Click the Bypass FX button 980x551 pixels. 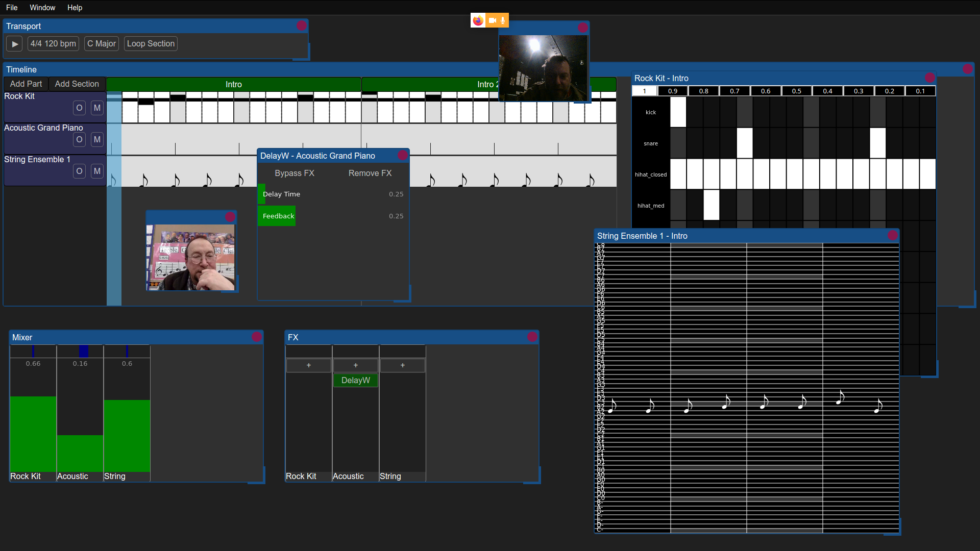click(295, 173)
